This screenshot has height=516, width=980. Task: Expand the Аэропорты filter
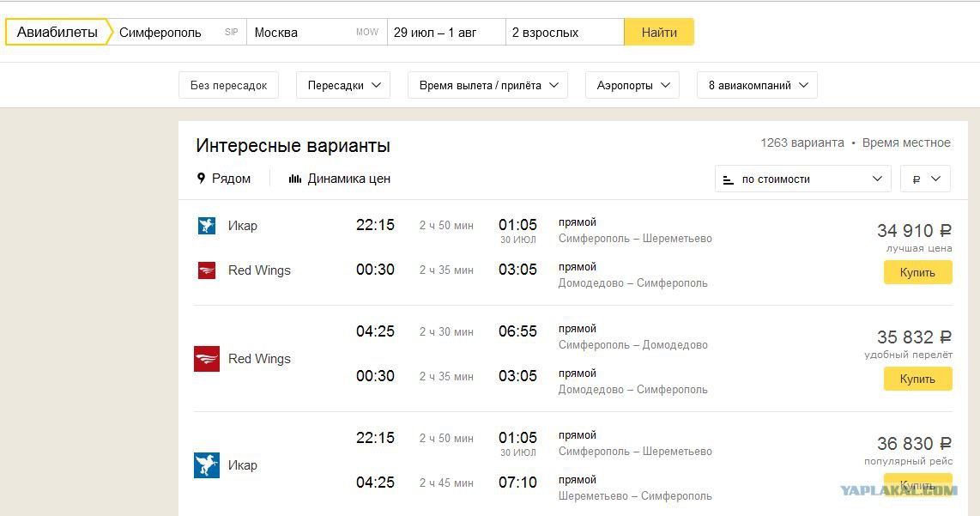pos(632,85)
